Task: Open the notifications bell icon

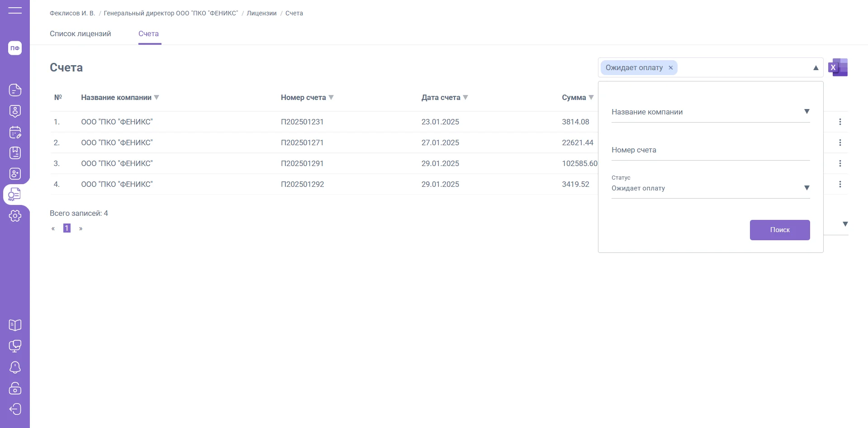Action: (x=15, y=367)
